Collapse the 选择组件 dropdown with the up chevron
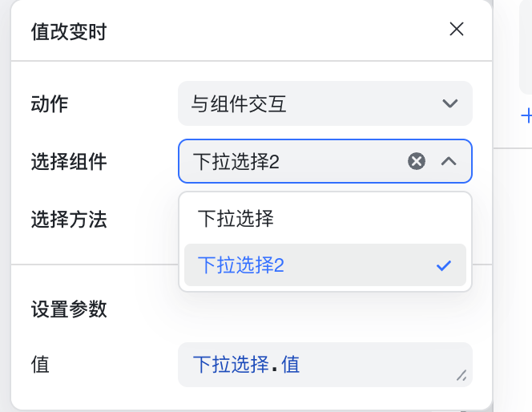This screenshot has height=412, width=532. [449, 161]
